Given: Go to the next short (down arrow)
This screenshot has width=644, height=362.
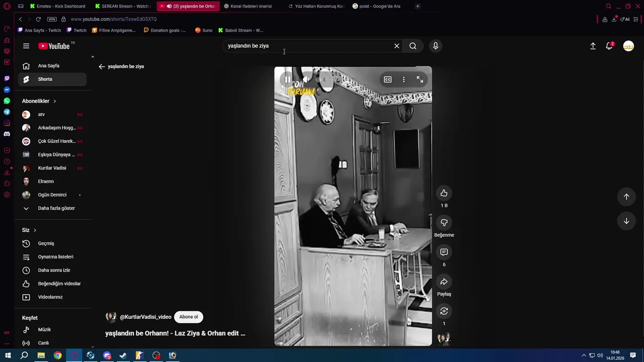Looking at the screenshot, I should (x=626, y=221).
